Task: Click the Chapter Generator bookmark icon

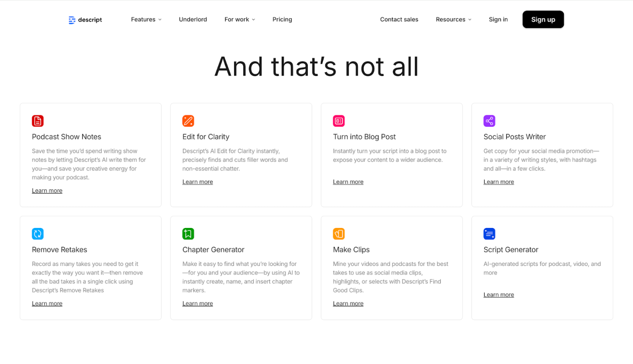Action: pos(188,234)
